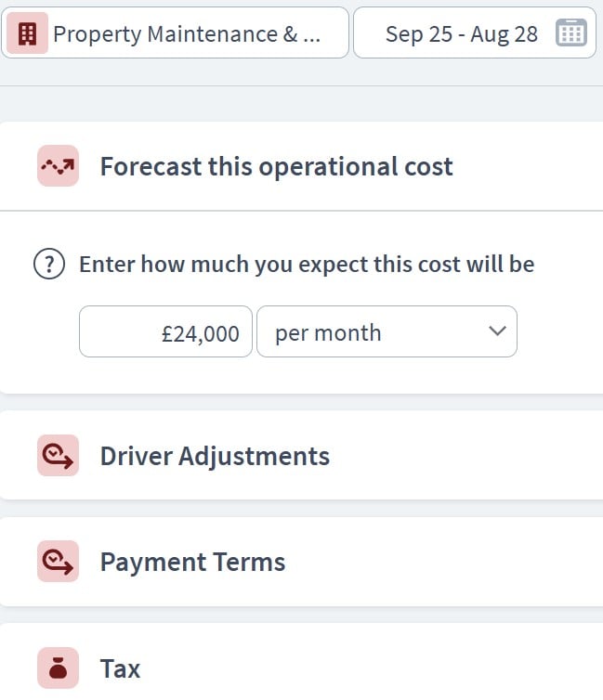Click the Driver Adjustments section icon
Screen dimensions: 603x700
[x=58, y=456]
